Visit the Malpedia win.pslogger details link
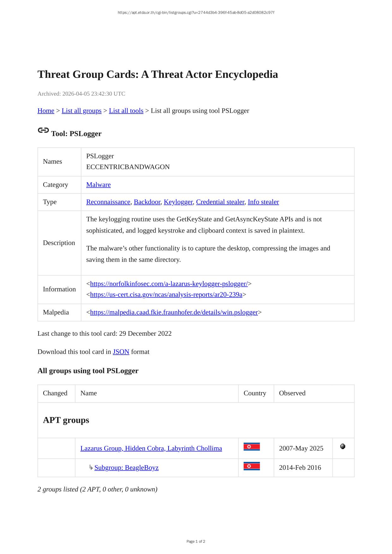The image size is (392, 554). [x=174, y=312]
